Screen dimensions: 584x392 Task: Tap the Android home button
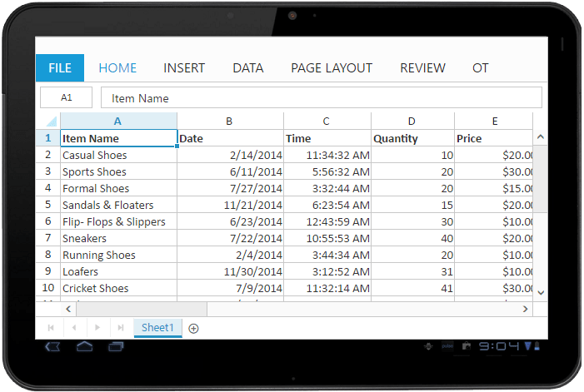tap(84, 345)
